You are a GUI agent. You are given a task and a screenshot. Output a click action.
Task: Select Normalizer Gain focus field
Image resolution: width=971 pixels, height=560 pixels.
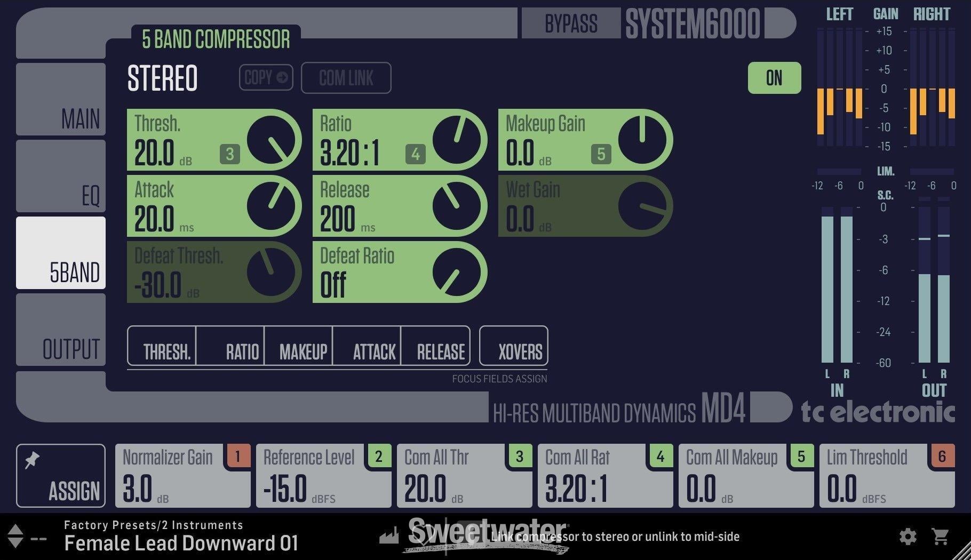pyautogui.click(x=182, y=476)
